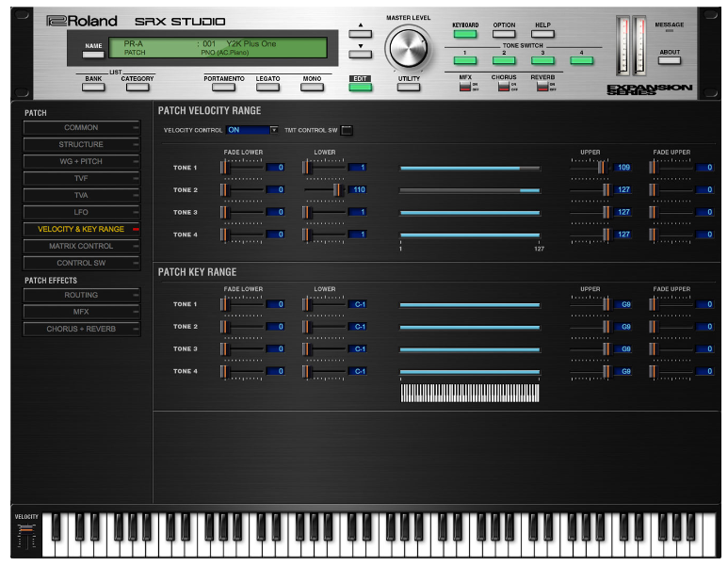Open the CHORUS + REVERB page
The image size is (728, 566).
point(81,330)
